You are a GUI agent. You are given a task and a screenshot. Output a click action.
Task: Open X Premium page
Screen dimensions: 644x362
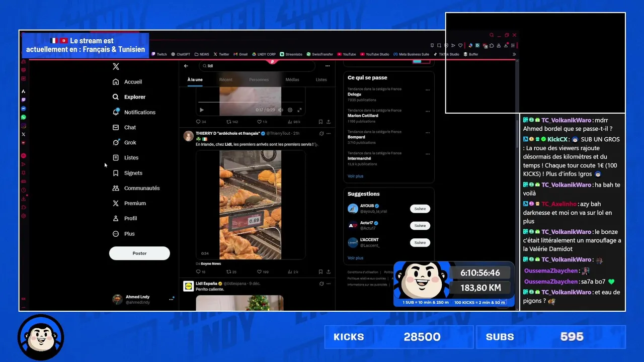(129, 203)
